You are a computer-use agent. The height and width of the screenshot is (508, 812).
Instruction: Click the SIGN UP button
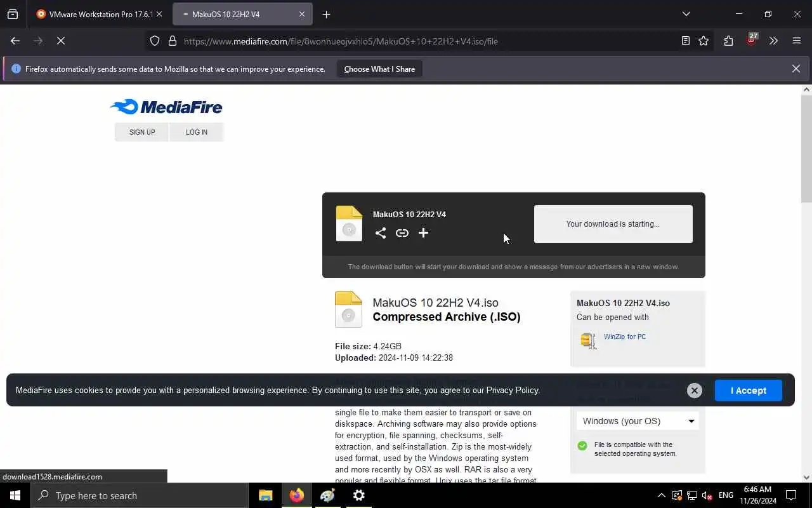click(142, 132)
